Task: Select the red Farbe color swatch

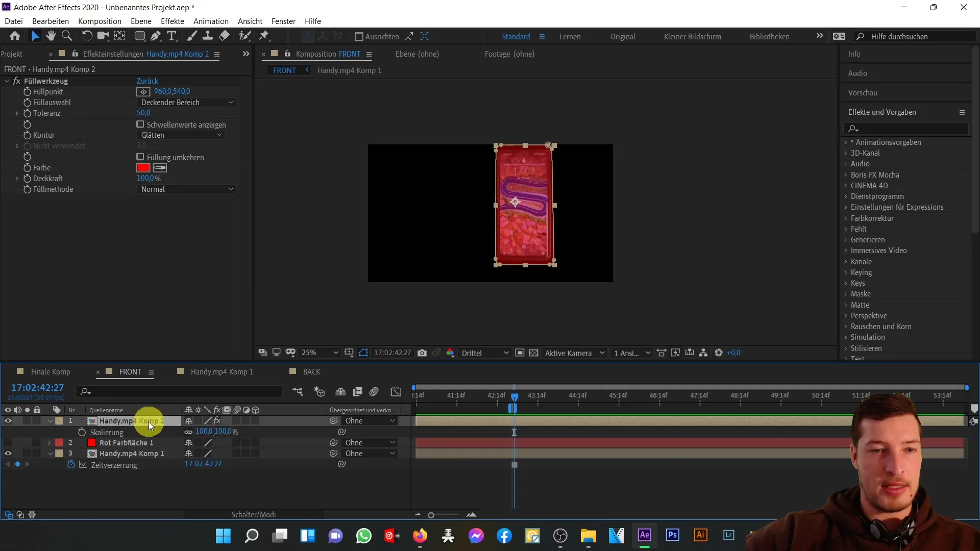Action: coord(143,167)
